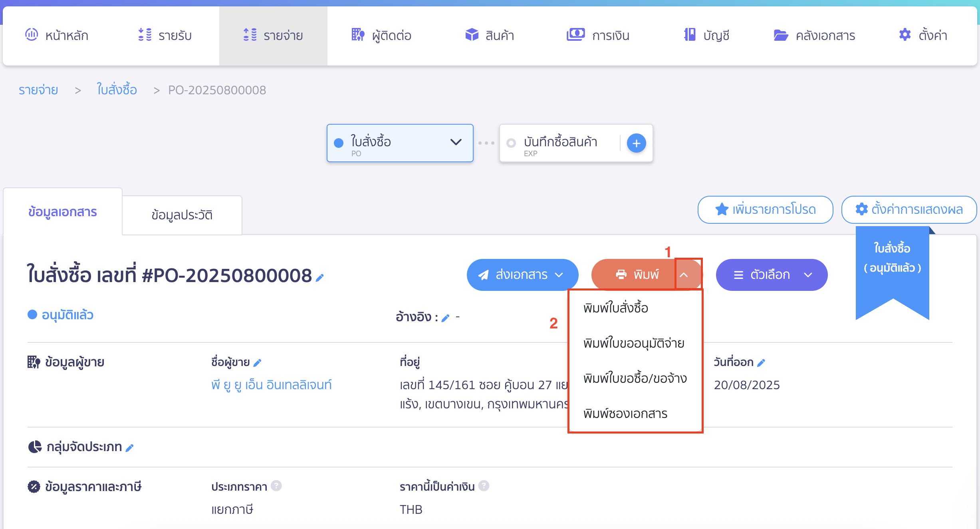
Task: Click the หน้าหลัก dashboard icon
Action: click(x=32, y=34)
